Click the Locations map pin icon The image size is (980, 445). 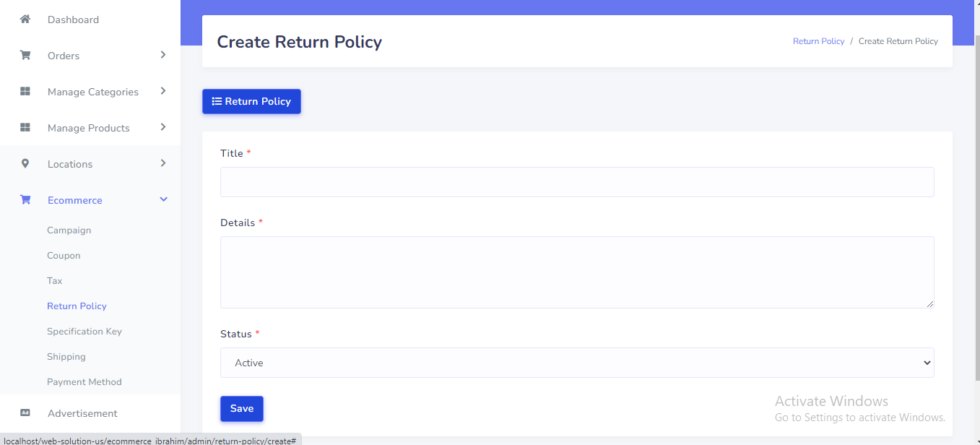click(25, 164)
